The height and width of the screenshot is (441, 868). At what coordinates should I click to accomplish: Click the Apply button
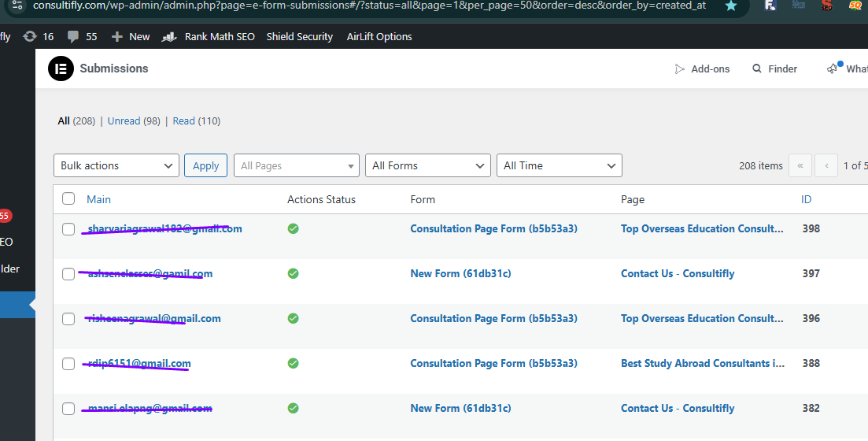[206, 165]
